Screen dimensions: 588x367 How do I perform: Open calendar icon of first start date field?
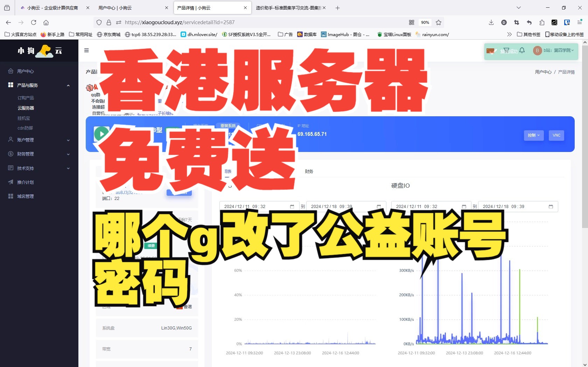292,207
